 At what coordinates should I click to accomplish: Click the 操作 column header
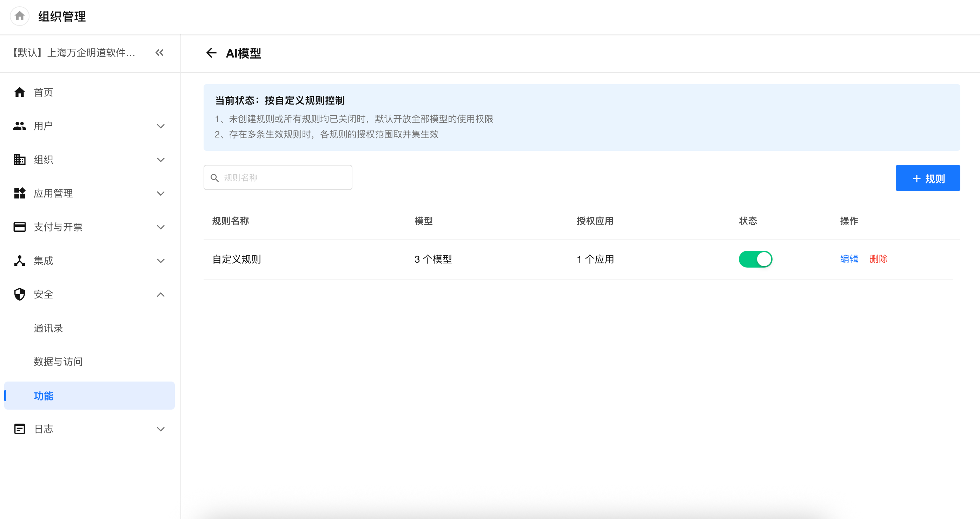pyautogui.click(x=849, y=221)
